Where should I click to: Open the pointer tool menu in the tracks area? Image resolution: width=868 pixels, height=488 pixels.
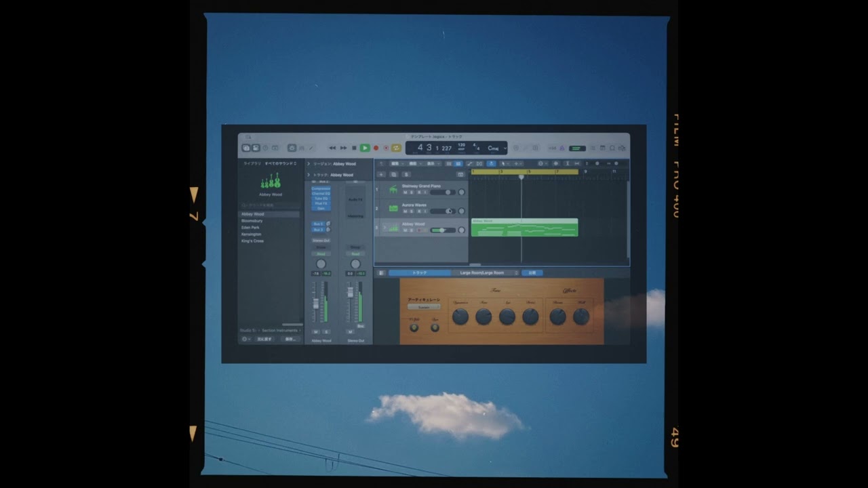point(505,163)
